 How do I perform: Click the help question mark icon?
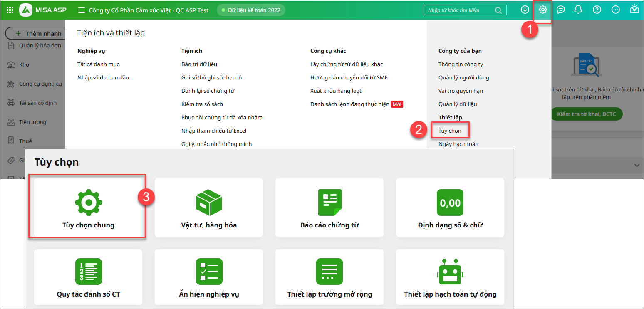(597, 10)
